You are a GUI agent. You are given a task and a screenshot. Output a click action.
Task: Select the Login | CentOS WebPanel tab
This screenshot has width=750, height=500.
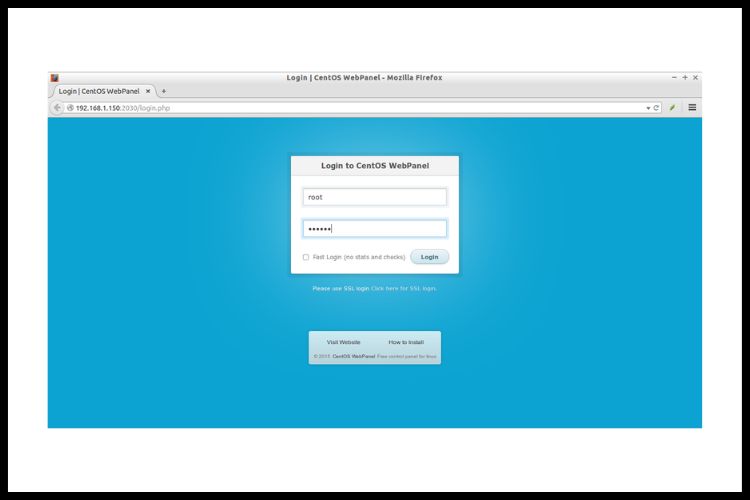103,91
